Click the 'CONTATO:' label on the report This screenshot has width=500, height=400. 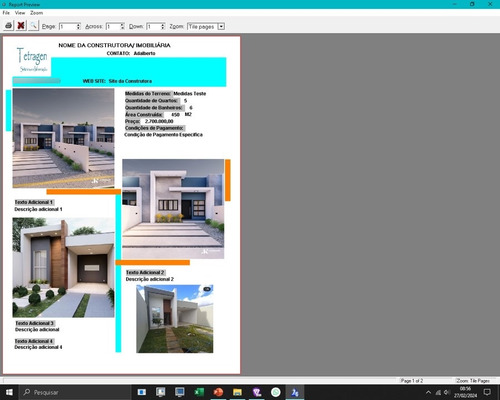[118, 53]
